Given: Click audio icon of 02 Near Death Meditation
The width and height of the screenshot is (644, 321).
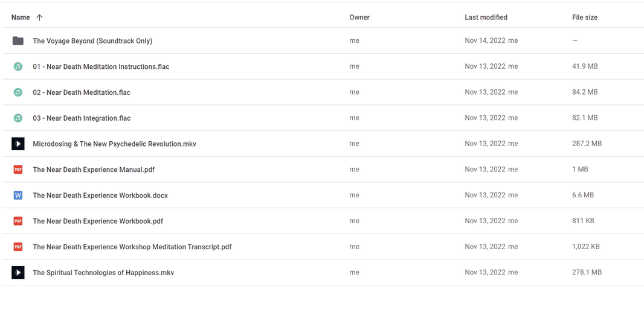Looking at the screenshot, I should [18, 92].
